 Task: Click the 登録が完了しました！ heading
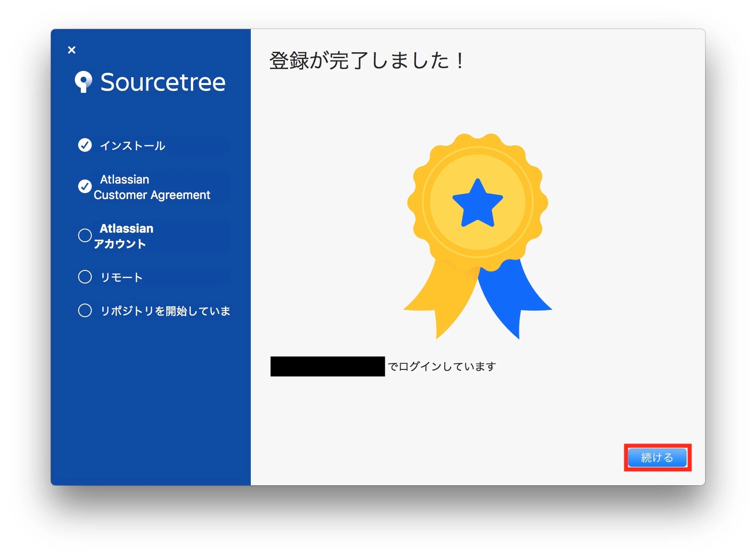tap(367, 60)
